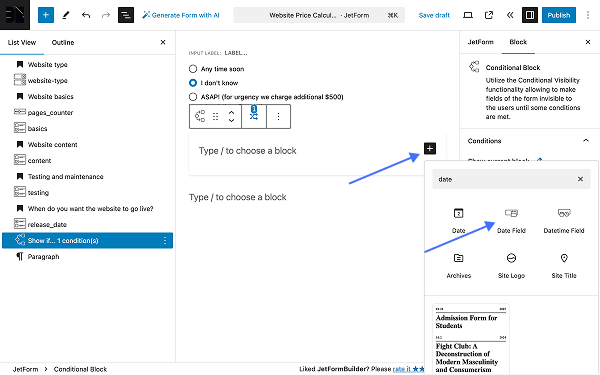This screenshot has width=600, height=375.
Task: Switch to the Outline tab
Action: coord(63,42)
